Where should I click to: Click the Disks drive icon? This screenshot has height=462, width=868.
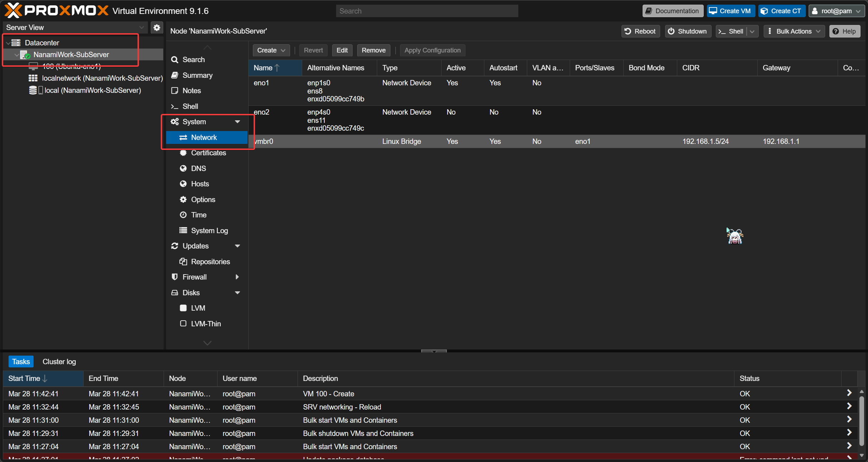tap(175, 293)
